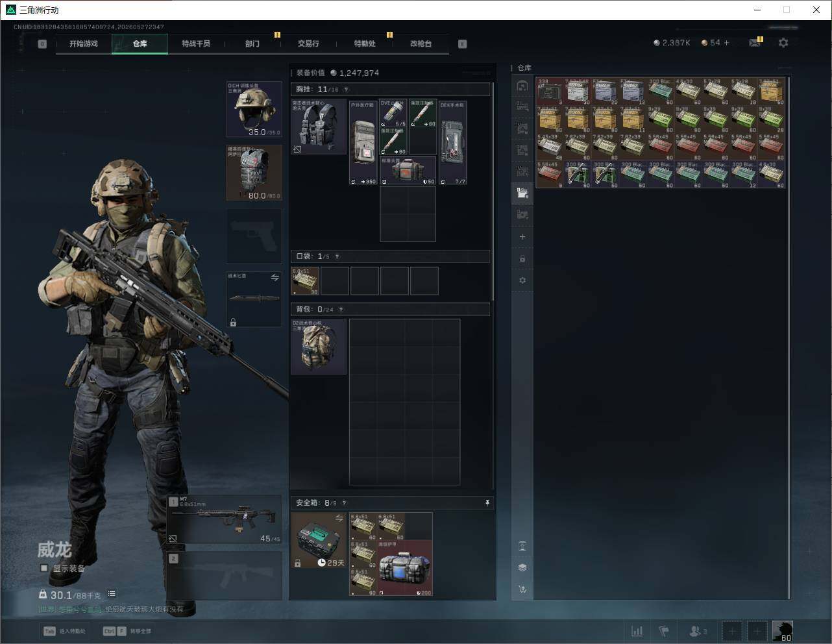Screen dimensions: 832x644
Task: Switch to the 仓库 tab
Action: pyautogui.click(x=140, y=43)
